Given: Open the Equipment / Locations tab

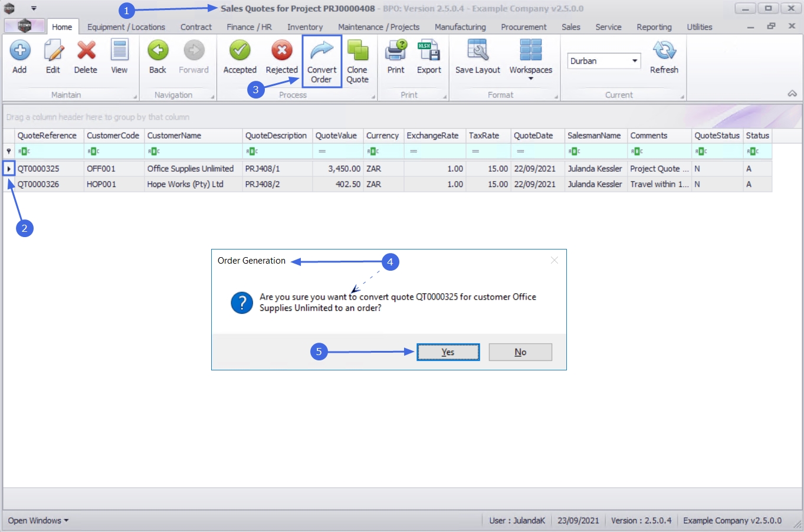Looking at the screenshot, I should pos(126,27).
